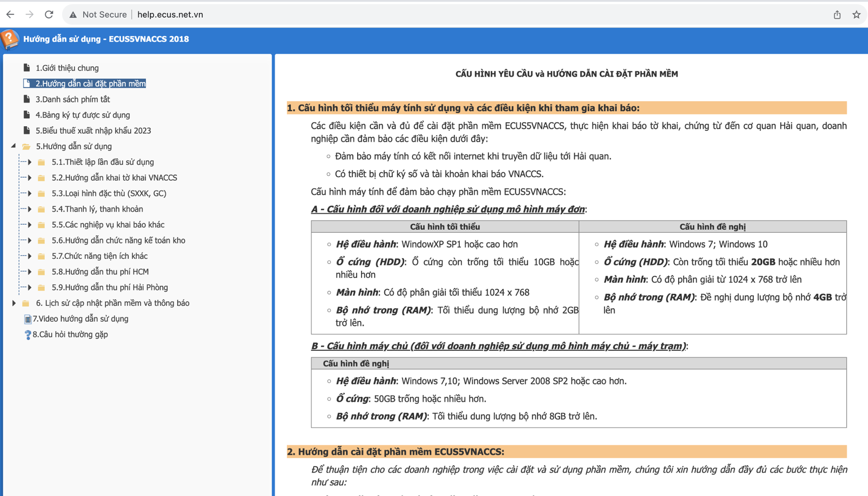Screen dimensions: 868x496
Task: Click the share page icon
Action: [x=837, y=14]
